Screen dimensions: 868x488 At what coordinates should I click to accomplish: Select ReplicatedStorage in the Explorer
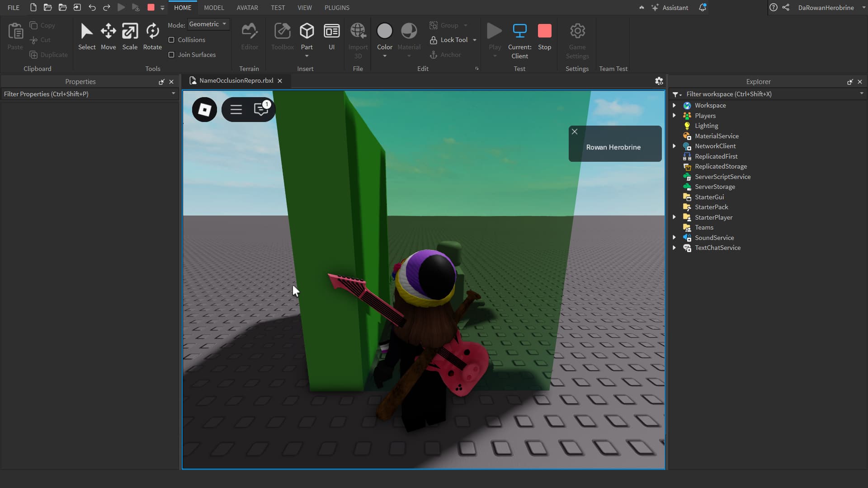pos(721,166)
